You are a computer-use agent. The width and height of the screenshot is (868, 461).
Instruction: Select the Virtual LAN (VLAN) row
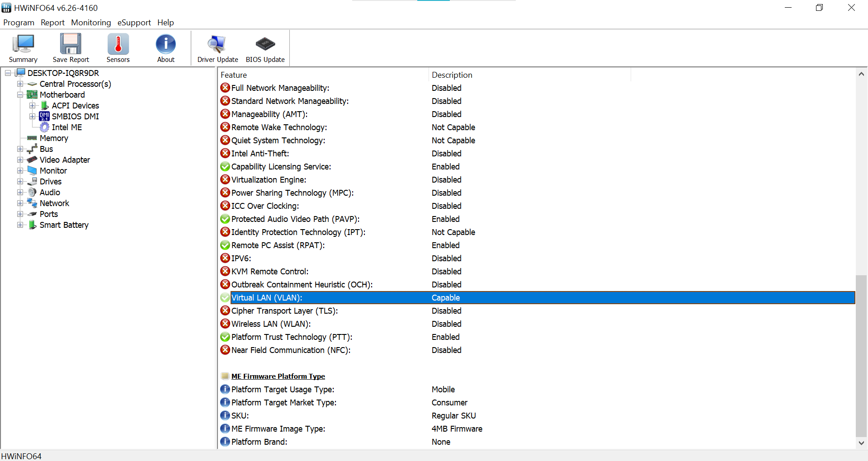pyautogui.click(x=537, y=297)
